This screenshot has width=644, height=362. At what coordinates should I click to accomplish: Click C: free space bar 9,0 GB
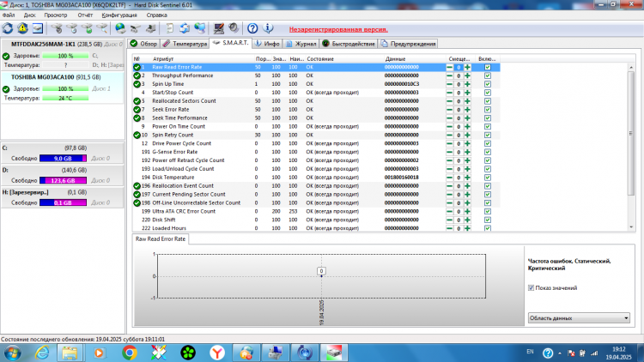click(63, 159)
